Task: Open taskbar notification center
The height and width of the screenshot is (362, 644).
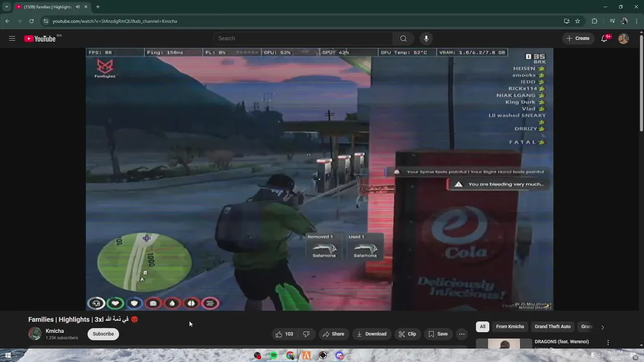Action: (x=635, y=357)
